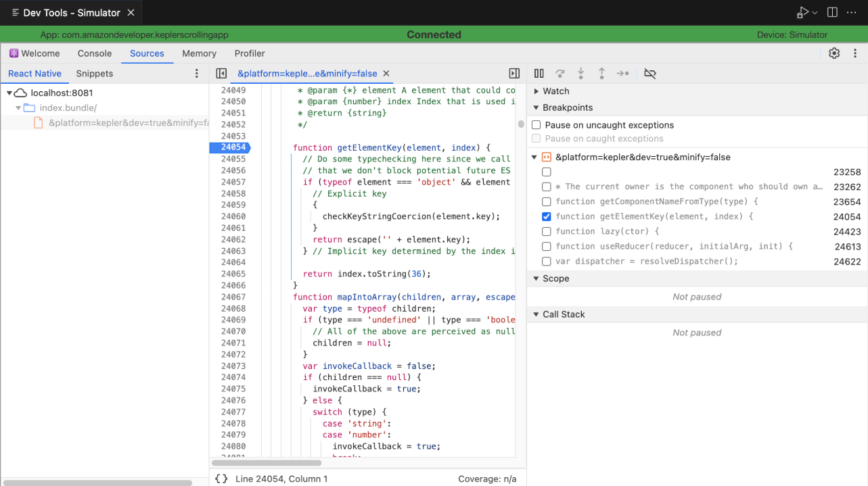This screenshot has width=868, height=486.
Task: Pause script execution in the debugger toolbar
Action: pos(539,73)
